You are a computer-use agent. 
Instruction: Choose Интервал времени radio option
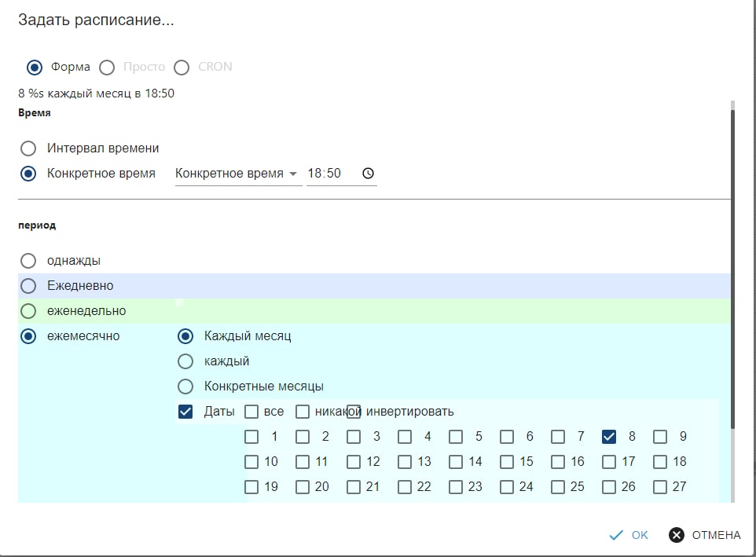coord(28,148)
